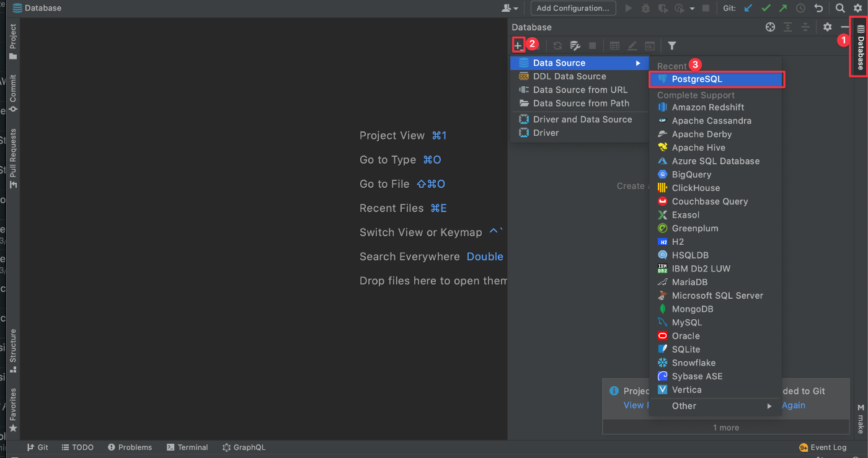Open the Commit tool window tab
This screenshot has height=458, width=868.
click(x=13, y=93)
